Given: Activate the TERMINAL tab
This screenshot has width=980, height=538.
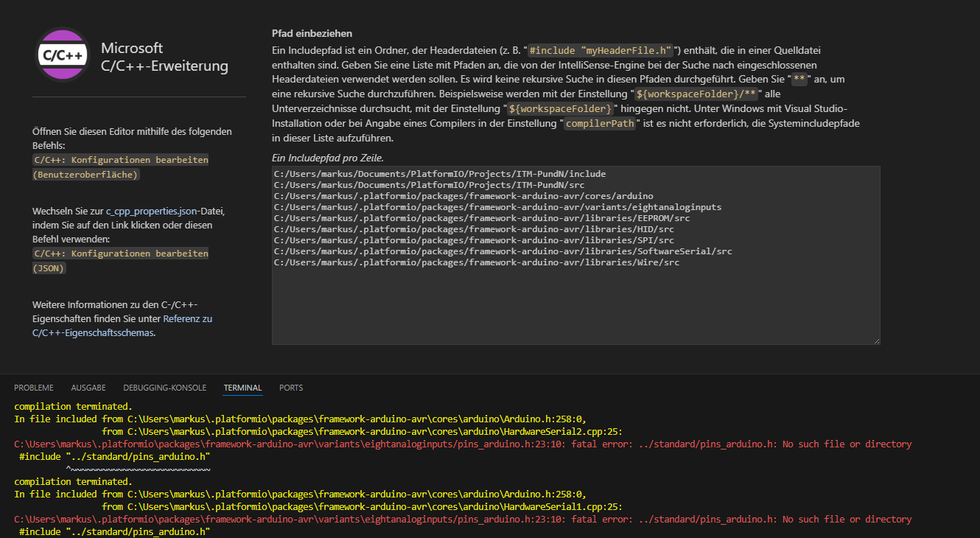Looking at the screenshot, I should point(242,388).
